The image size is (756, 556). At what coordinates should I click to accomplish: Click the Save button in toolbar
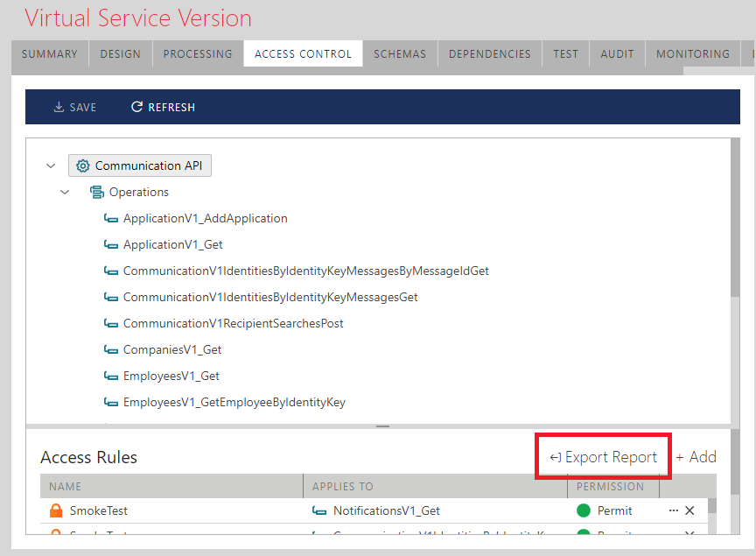(x=75, y=107)
